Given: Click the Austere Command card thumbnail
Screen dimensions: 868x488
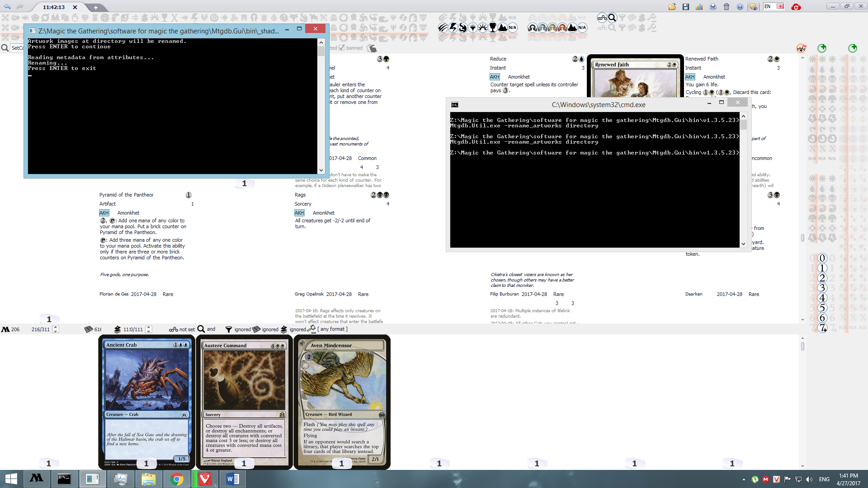Looking at the screenshot, I should (244, 402).
